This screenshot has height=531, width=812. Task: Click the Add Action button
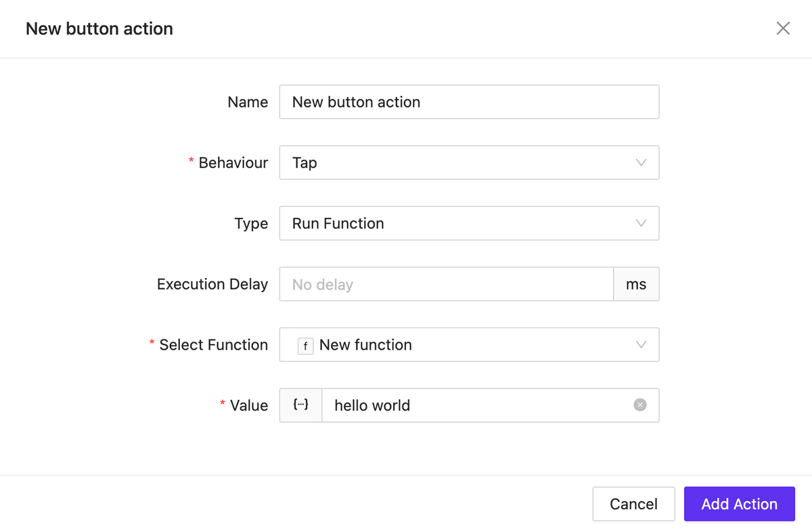tap(739, 503)
